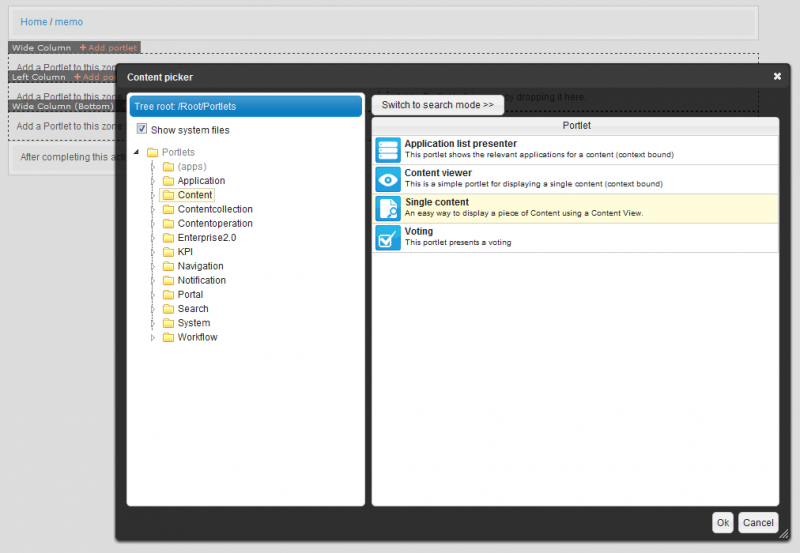
Task: Click the Portal folder icon
Action: [168, 295]
